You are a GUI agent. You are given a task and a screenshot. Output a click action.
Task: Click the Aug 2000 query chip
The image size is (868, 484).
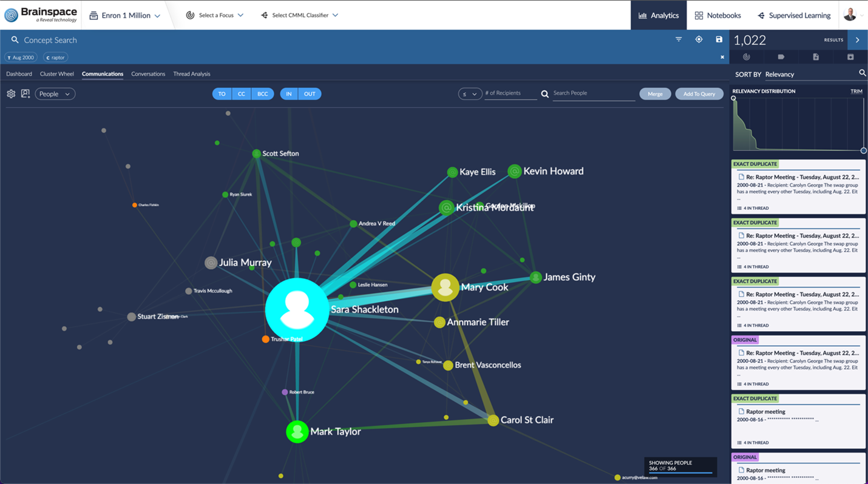pos(21,57)
